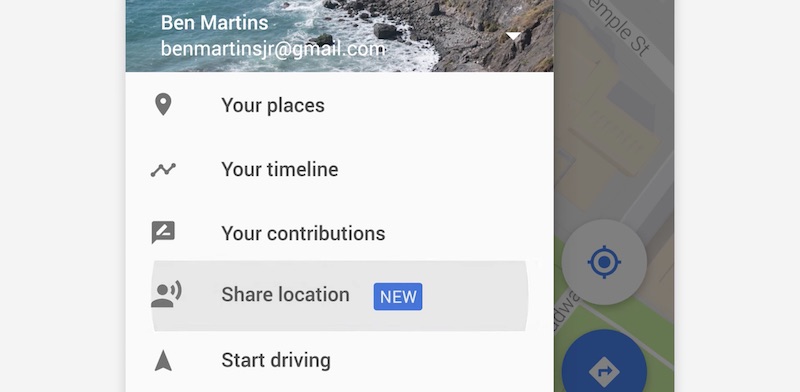The height and width of the screenshot is (392, 800).
Task: Select Your contributions text
Action: tap(303, 233)
